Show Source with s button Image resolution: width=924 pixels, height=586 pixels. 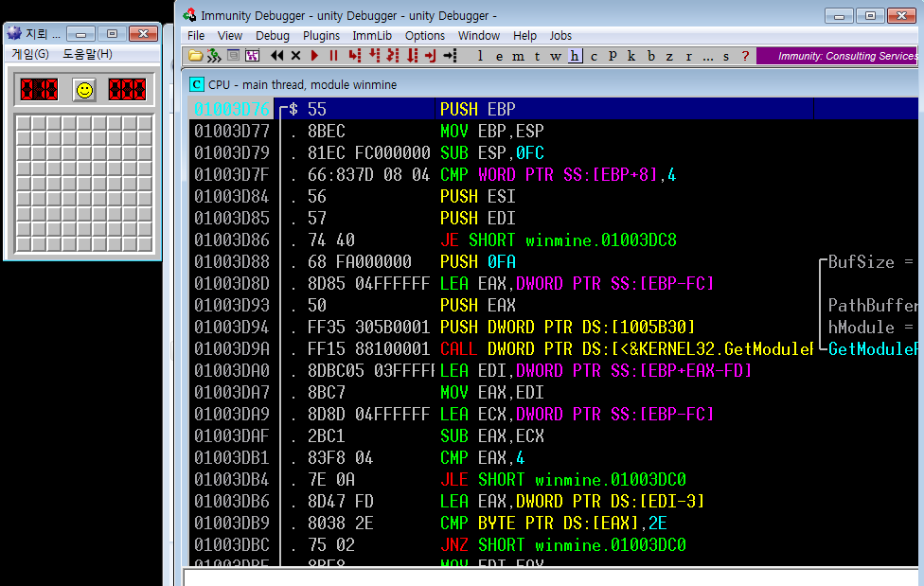pos(726,56)
